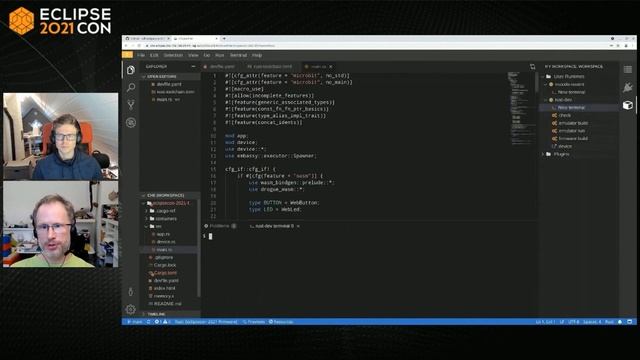Click the compare icon at editor top right

pyautogui.click(x=532, y=67)
